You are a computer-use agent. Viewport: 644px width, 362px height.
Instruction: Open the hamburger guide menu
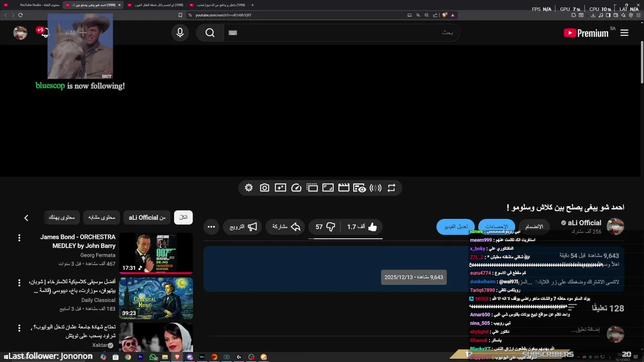[x=624, y=33]
